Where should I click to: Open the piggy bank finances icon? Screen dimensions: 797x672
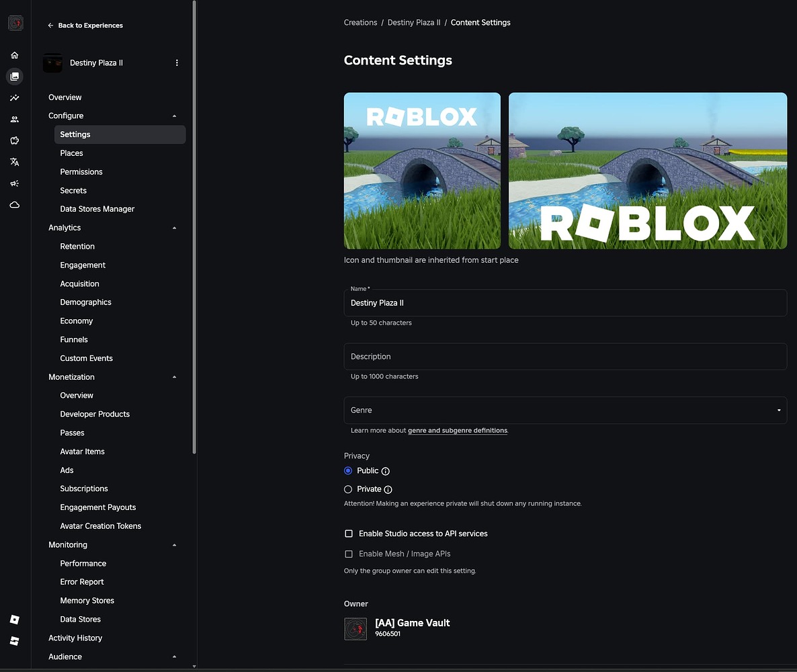tap(15, 140)
